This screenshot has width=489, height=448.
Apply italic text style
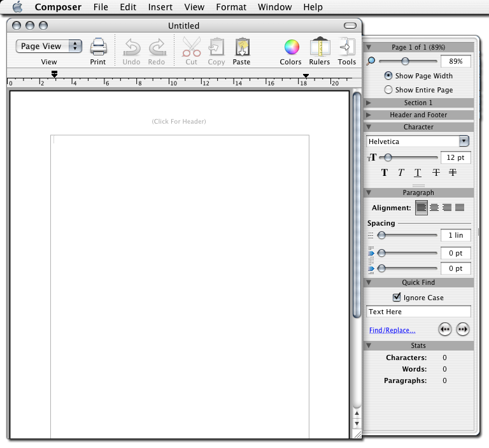click(401, 172)
